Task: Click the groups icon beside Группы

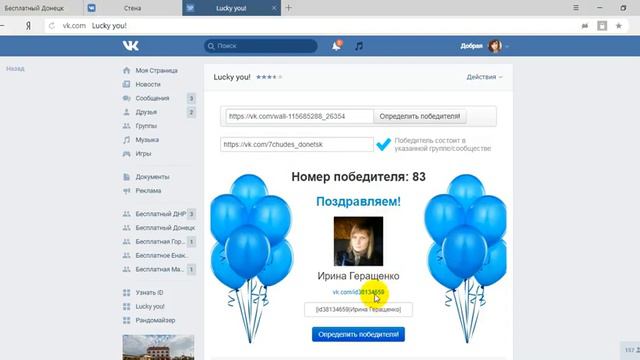Action: point(127,126)
